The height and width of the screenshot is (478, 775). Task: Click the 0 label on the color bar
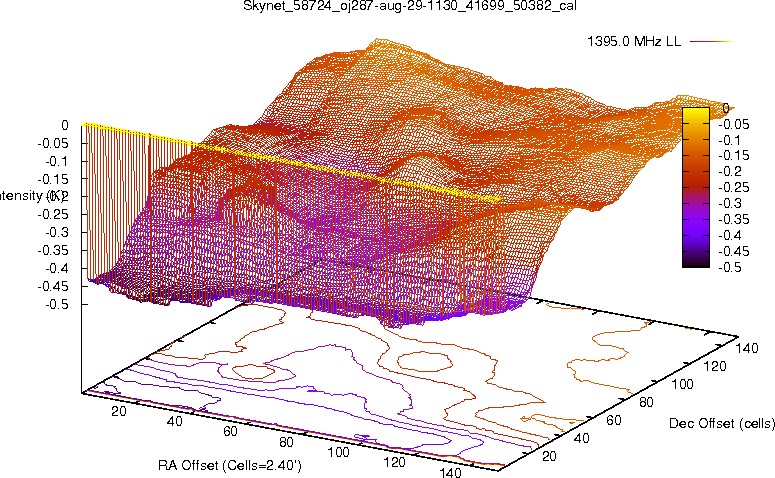(x=726, y=108)
